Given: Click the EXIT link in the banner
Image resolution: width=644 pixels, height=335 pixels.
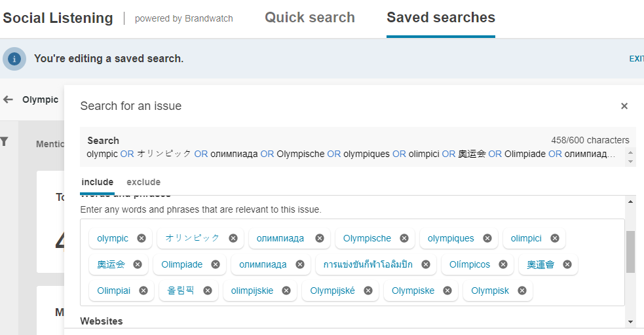Looking at the screenshot, I should (x=636, y=59).
